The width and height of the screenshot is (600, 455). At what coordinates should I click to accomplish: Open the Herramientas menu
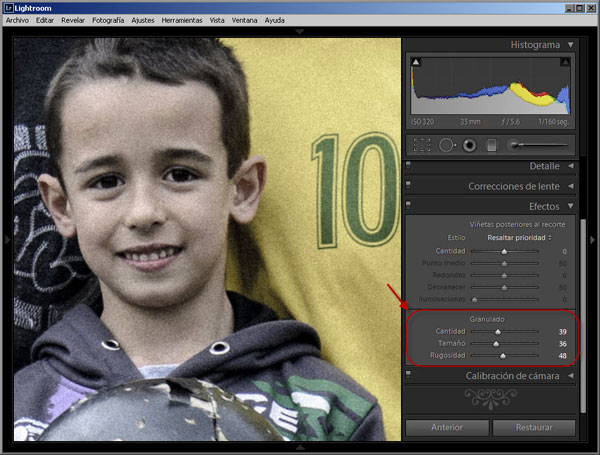pos(182,20)
